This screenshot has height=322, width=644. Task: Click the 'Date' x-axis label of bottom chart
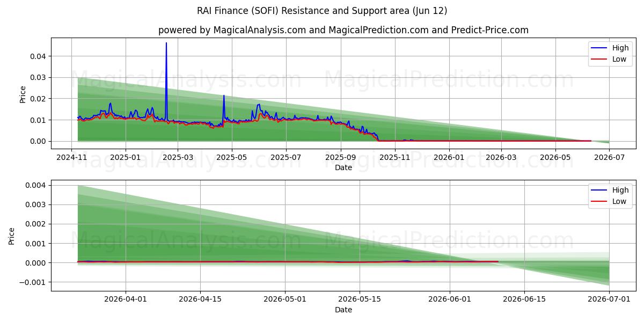click(343, 310)
